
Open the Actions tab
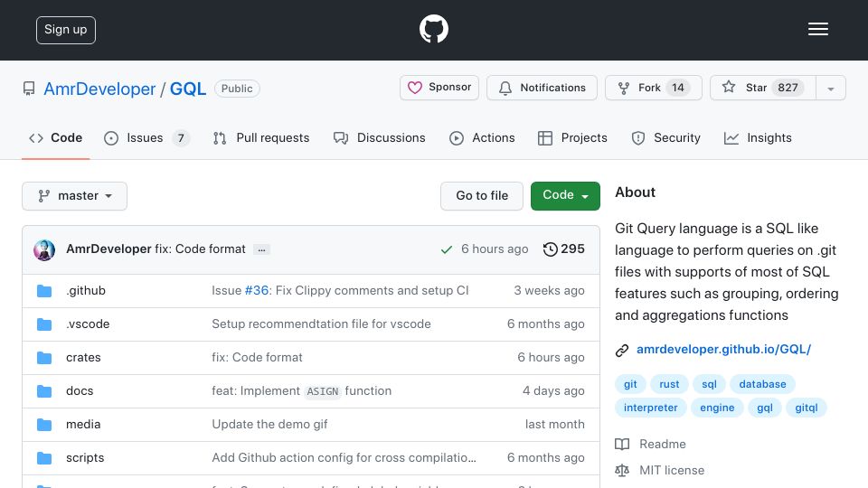pos(482,137)
